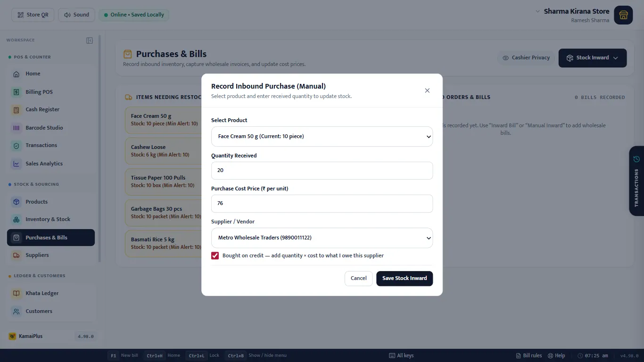Click the Khata Ledger book icon
The image size is (644, 362).
[x=17, y=293]
